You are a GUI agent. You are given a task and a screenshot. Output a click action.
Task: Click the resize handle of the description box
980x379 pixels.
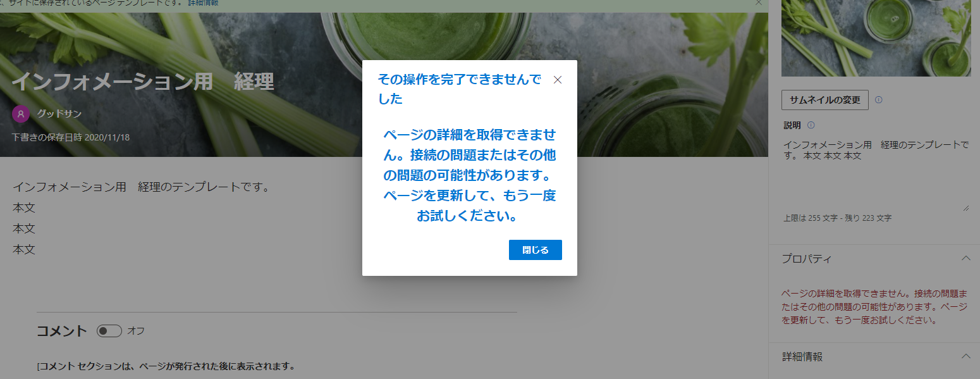pos(966,208)
